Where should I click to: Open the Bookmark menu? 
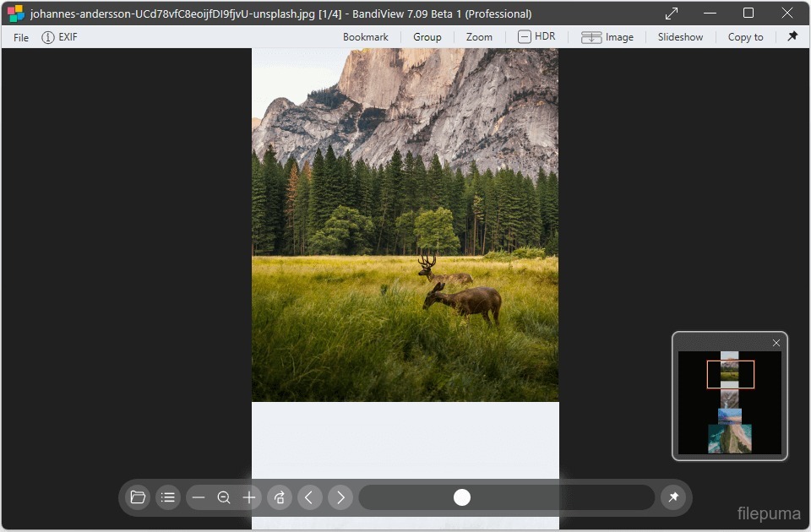pos(365,37)
